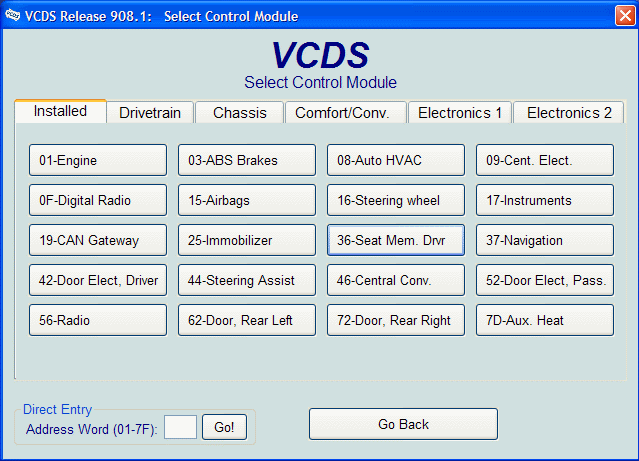Click the Address Word input field
Image resolution: width=639 pixels, height=461 pixels.
(180, 427)
